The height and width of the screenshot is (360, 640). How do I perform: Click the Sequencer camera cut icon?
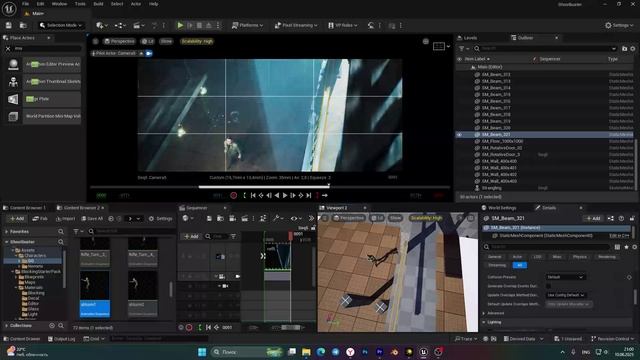232,218
